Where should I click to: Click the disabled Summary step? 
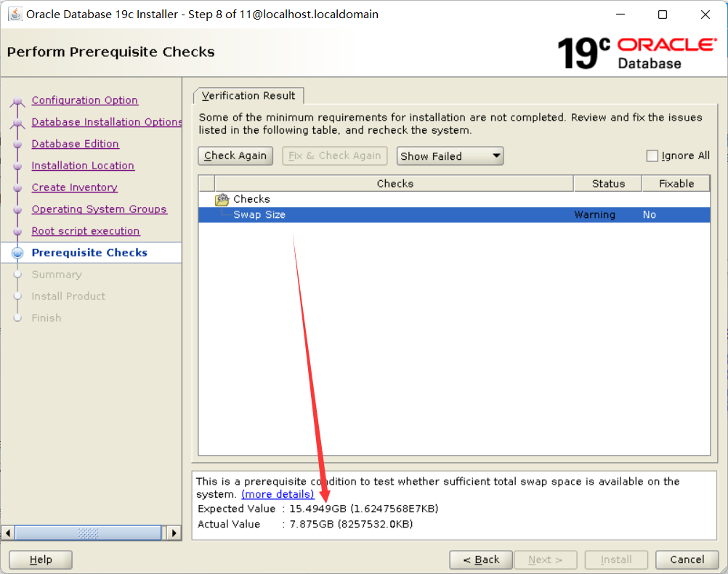pyautogui.click(x=57, y=275)
